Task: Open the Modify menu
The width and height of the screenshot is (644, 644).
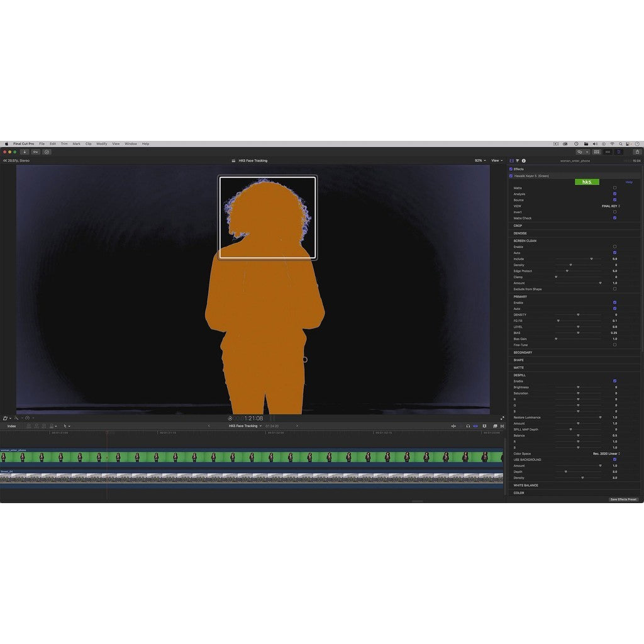Action: pos(101,144)
